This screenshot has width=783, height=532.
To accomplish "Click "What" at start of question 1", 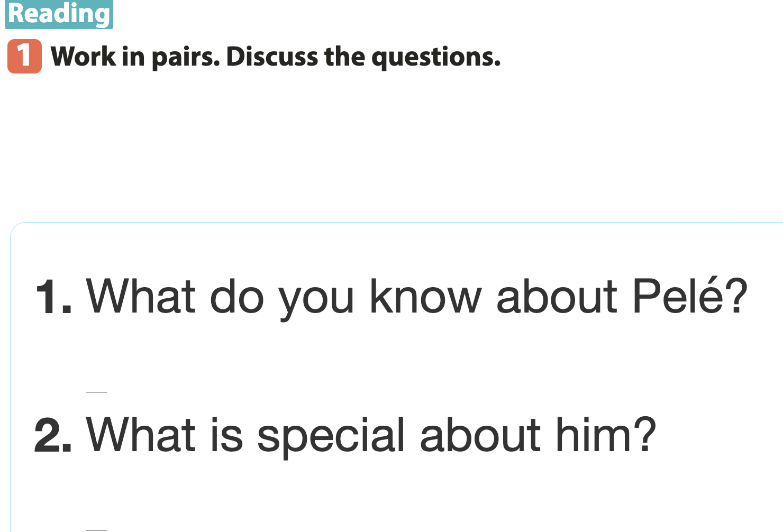I will click(141, 296).
